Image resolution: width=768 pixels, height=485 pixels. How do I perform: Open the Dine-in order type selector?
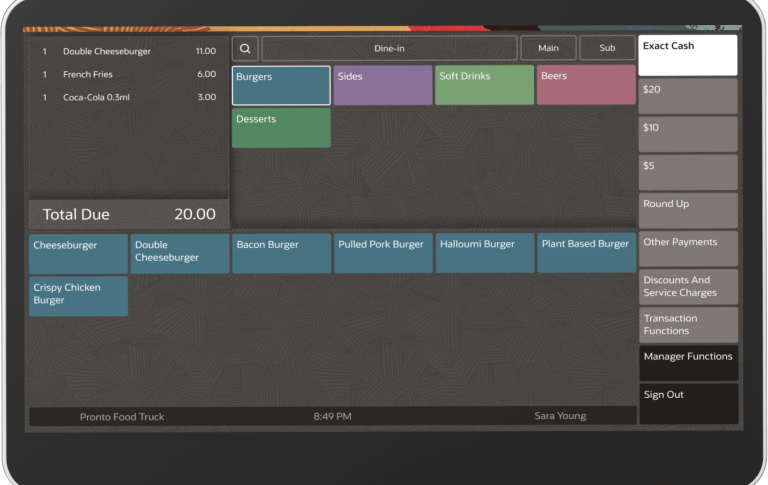(389, 48)
